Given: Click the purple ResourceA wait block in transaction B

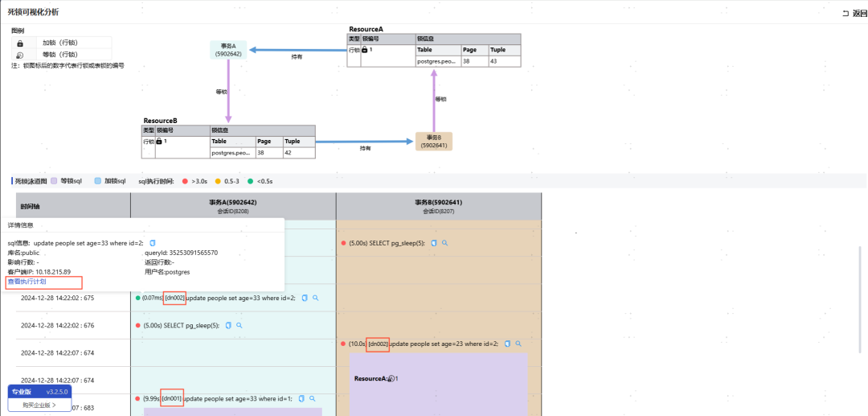Looking at the screenshot, I should (439, 385).
